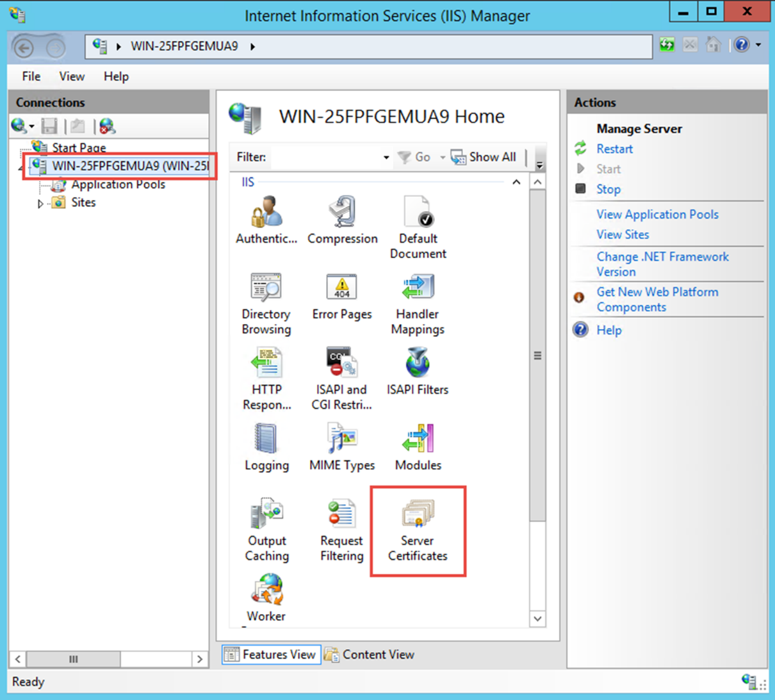Open the Logging feature
This screenshot has width=775, height=700.
click(x=266, y=447)
